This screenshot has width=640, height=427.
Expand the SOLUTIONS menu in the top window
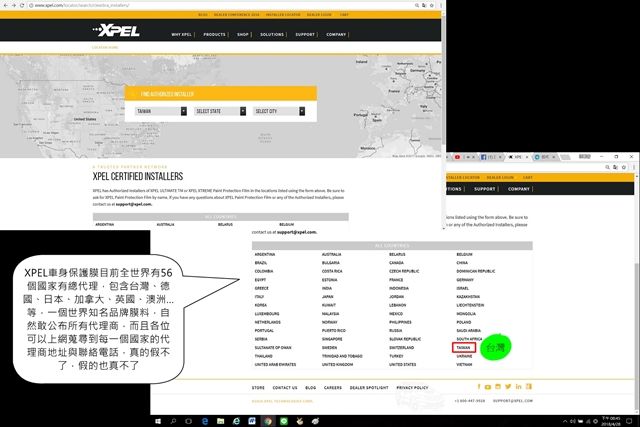tap(272, 35)
